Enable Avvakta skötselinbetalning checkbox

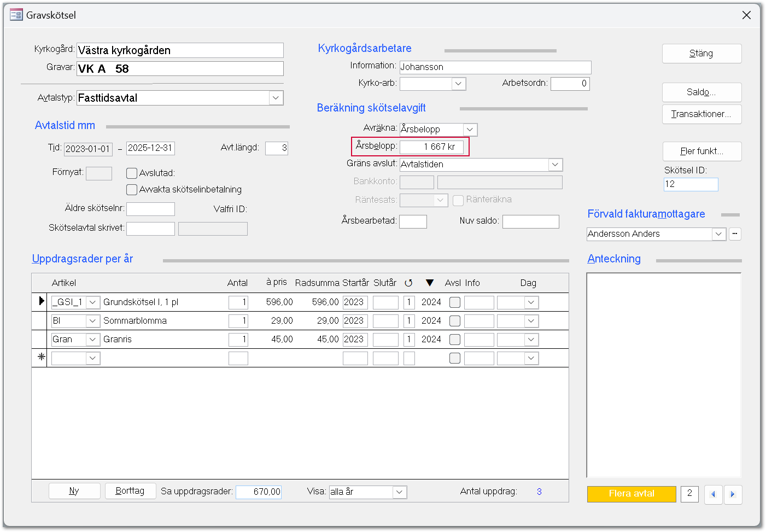click(x=132, y=190)
